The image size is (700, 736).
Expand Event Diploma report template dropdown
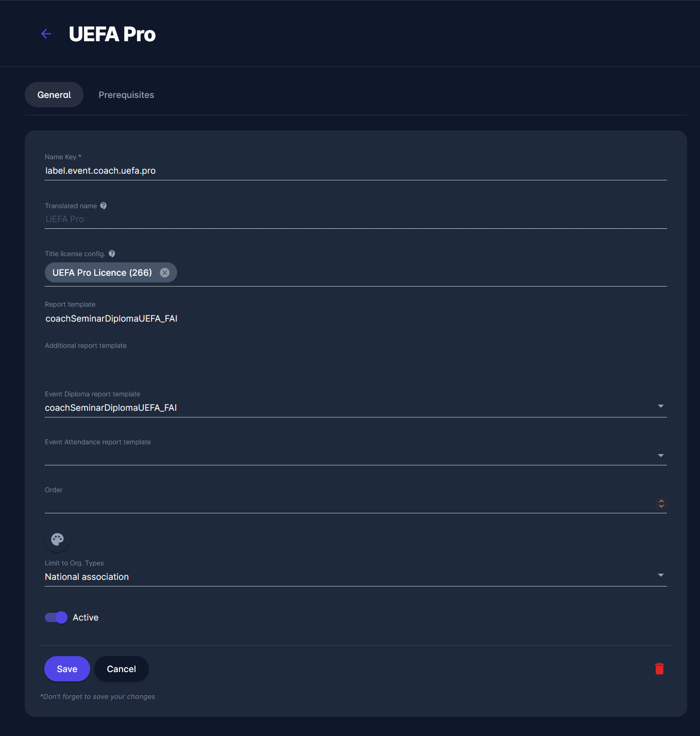[660, 407]
